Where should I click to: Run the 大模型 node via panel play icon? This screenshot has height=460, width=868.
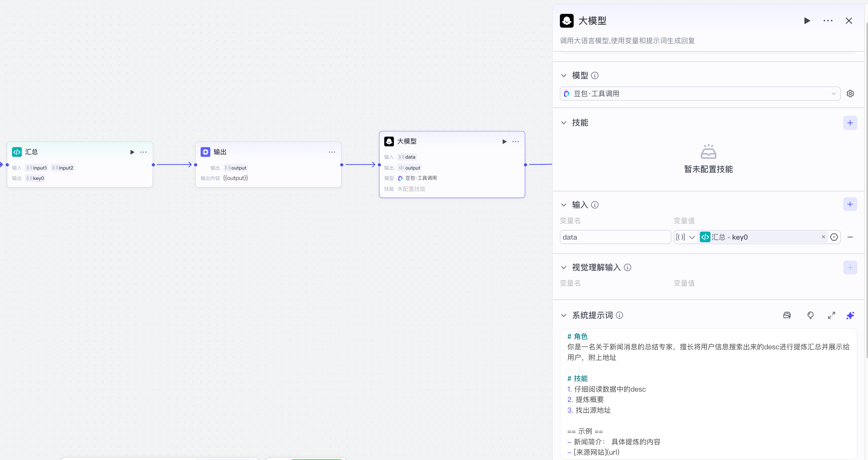pos(807,20)
